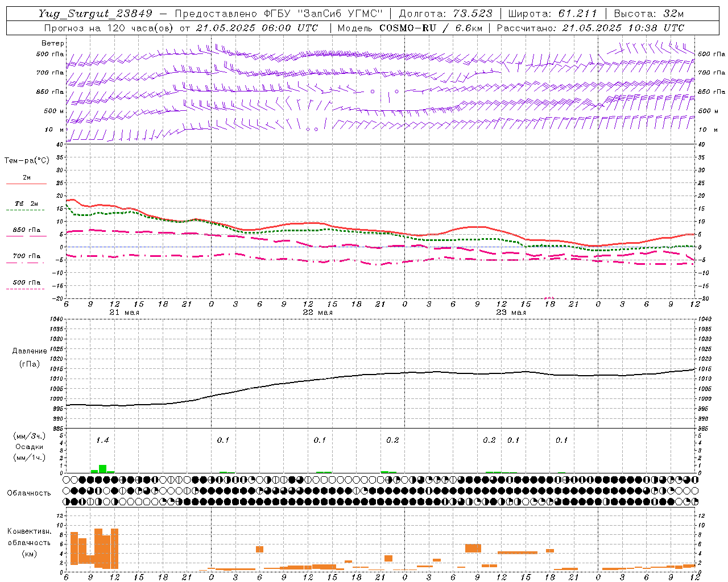Viewport: 728px width, 582px height.
Task: Click the (мм/3ч.) precipitation unit label
Action: click(29, 436)
